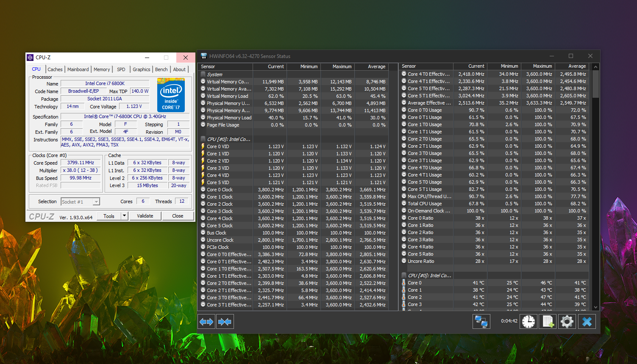Open the Socket #1 selection dropdown

click(80, 202)
